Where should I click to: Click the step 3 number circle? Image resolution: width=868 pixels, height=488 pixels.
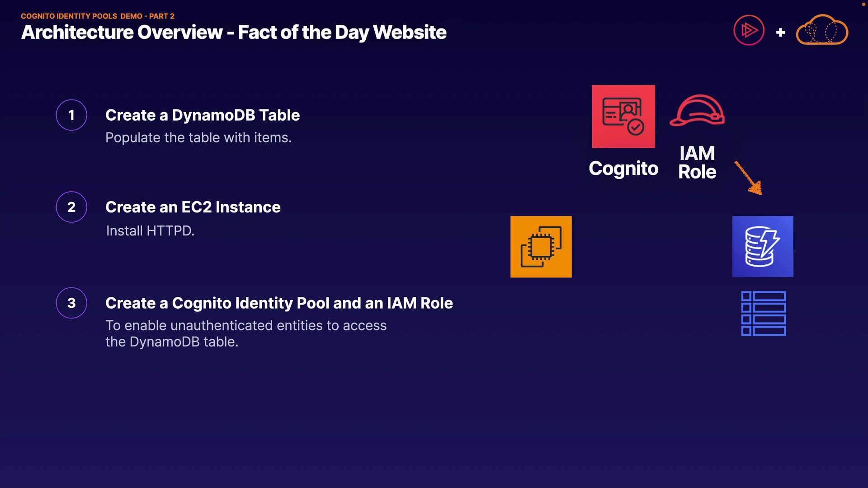click(71, 303)
